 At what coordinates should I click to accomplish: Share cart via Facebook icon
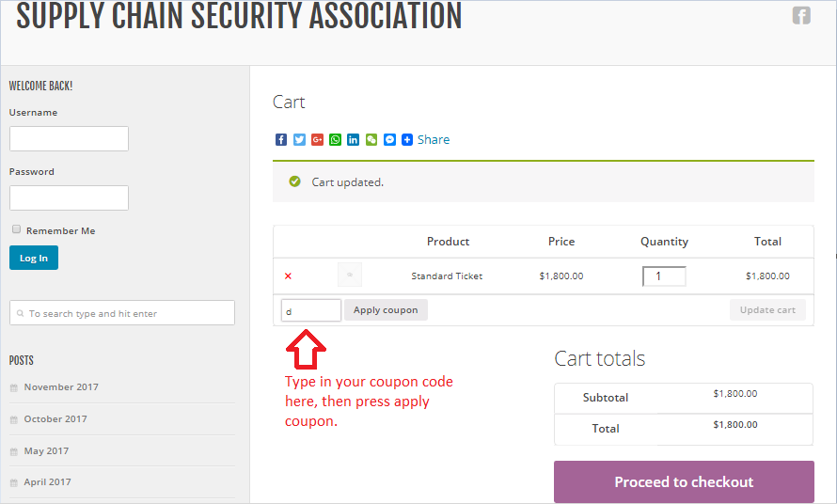point(281,140)
